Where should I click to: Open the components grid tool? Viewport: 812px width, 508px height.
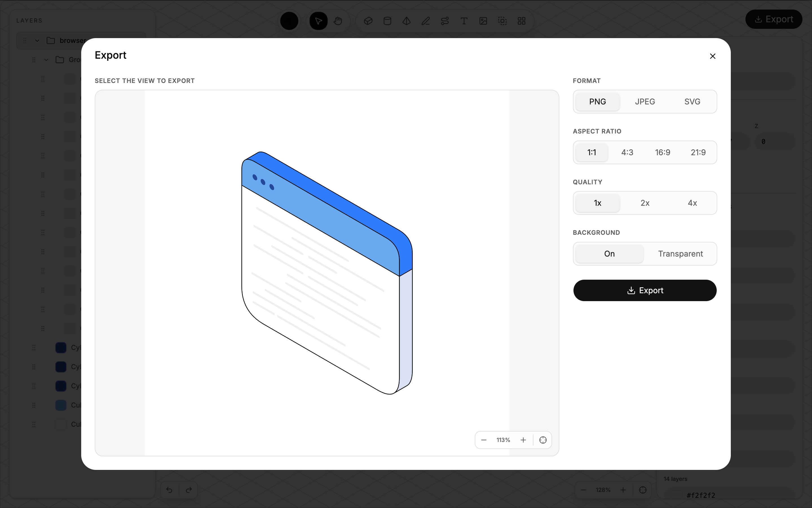click(x=521, y=21)
